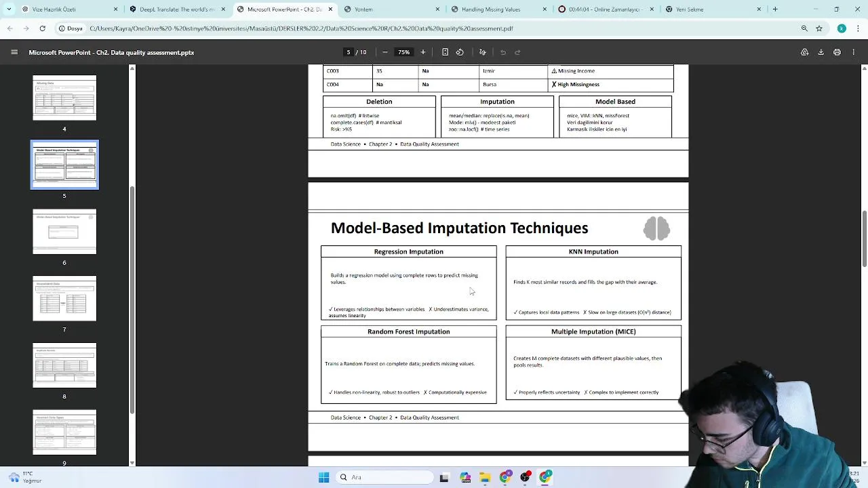This screenshot has height=488, width=868.
Task: Save the PDF to Drive icon
Action: (x=804, y=52)
